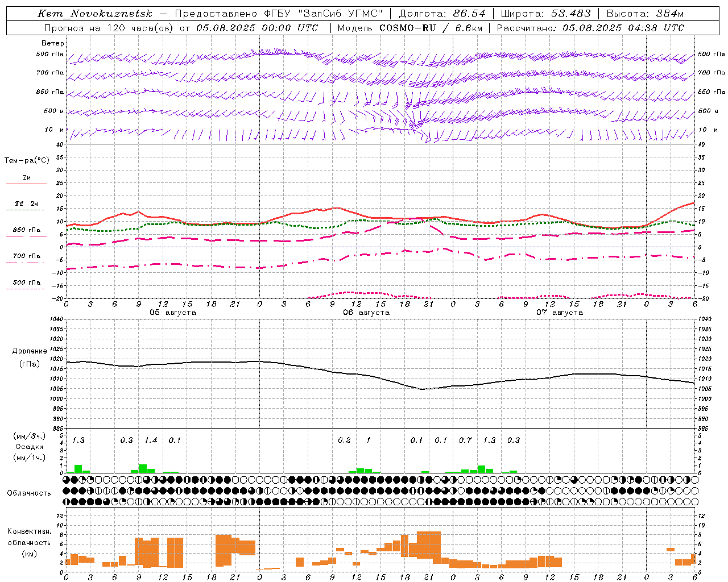
Task: Click the "Давление" pressure panel title
Action: tap(29, 351)
